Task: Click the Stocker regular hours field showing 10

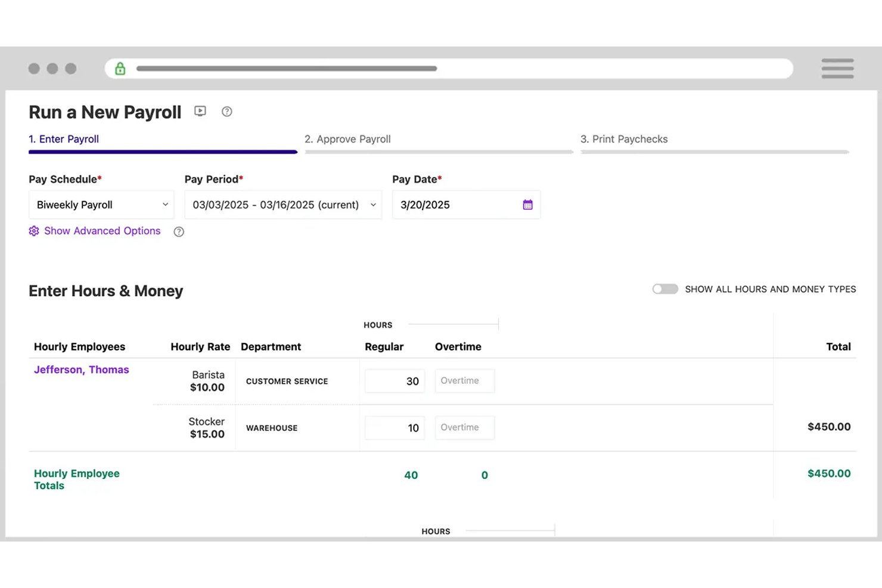Action: point(395,428)
